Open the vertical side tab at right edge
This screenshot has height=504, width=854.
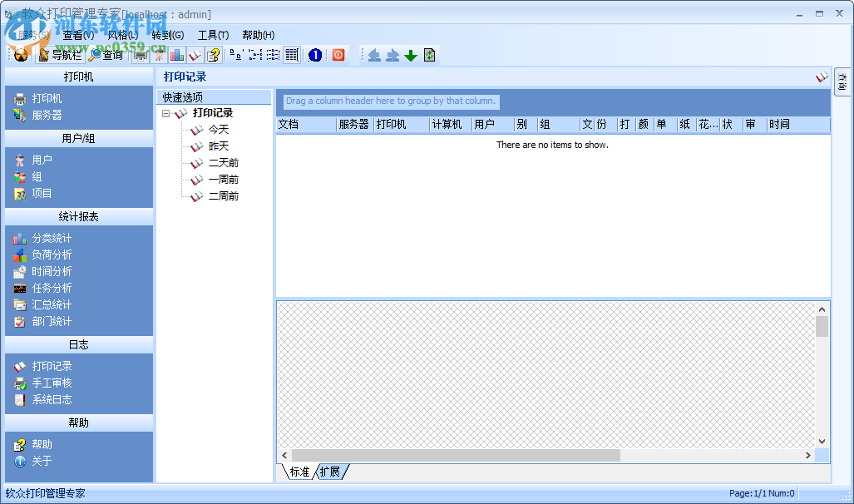tap(842, 82)
